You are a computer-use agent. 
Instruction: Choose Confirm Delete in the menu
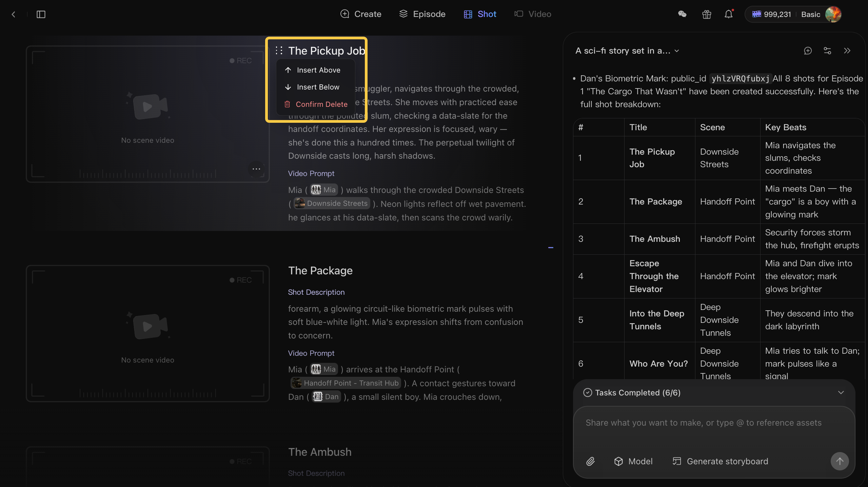tap(315, 104)
